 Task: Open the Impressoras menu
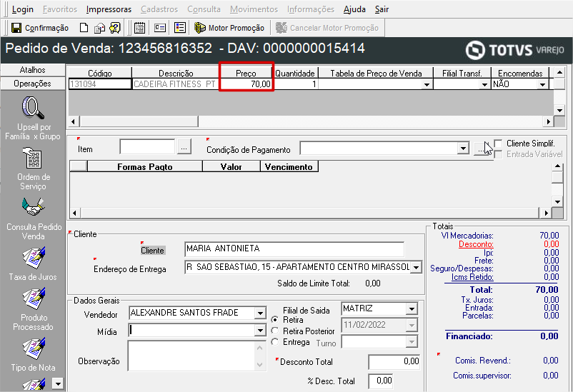109,9
